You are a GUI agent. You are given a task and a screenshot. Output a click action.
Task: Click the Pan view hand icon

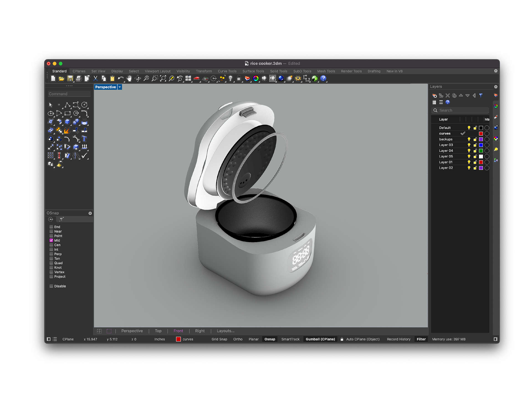coord(129,78)
